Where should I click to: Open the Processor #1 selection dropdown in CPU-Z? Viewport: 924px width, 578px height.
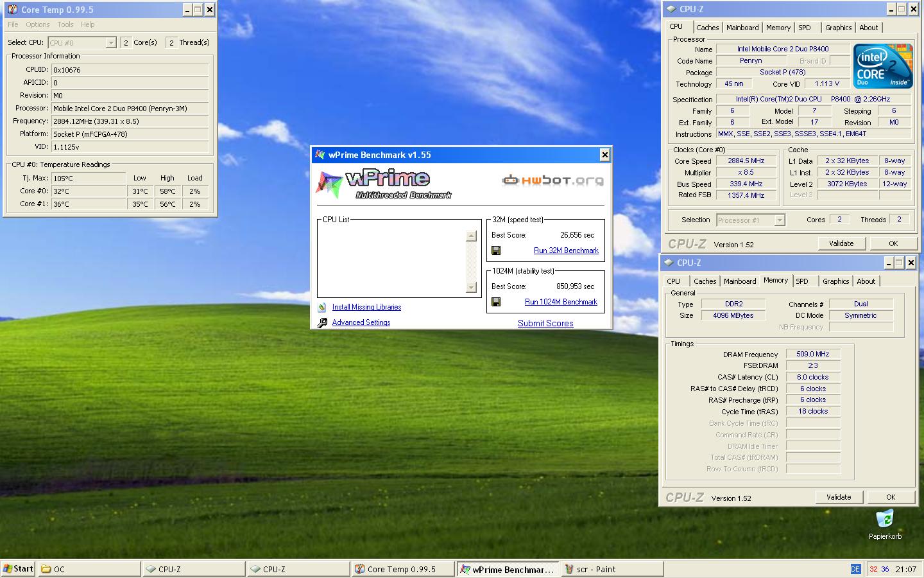tap(780, 220)
